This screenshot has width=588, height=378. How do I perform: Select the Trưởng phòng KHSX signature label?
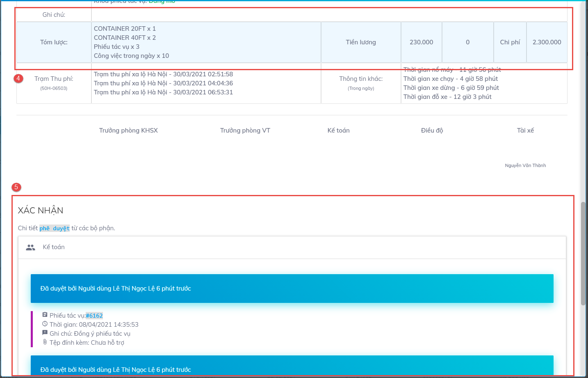[x=128, y=131]
